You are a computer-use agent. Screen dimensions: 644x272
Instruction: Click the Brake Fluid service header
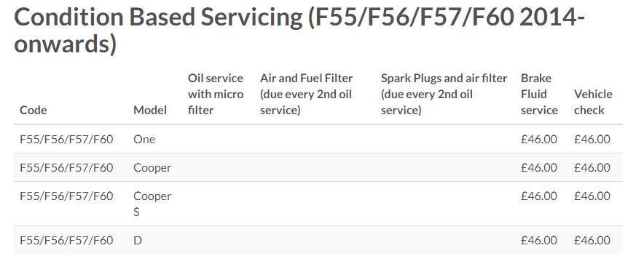[x=539, y=95]
